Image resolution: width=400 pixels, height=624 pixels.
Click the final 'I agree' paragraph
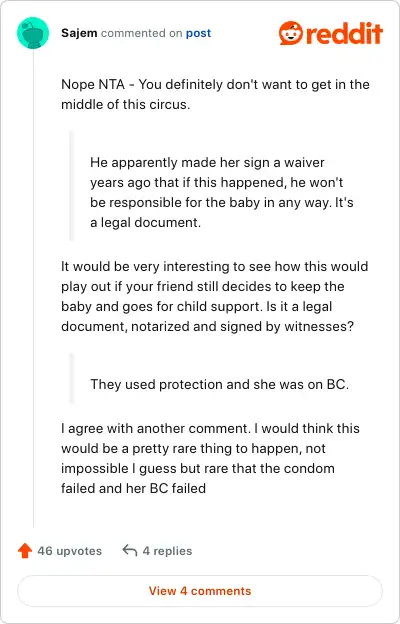coord(210,458)
